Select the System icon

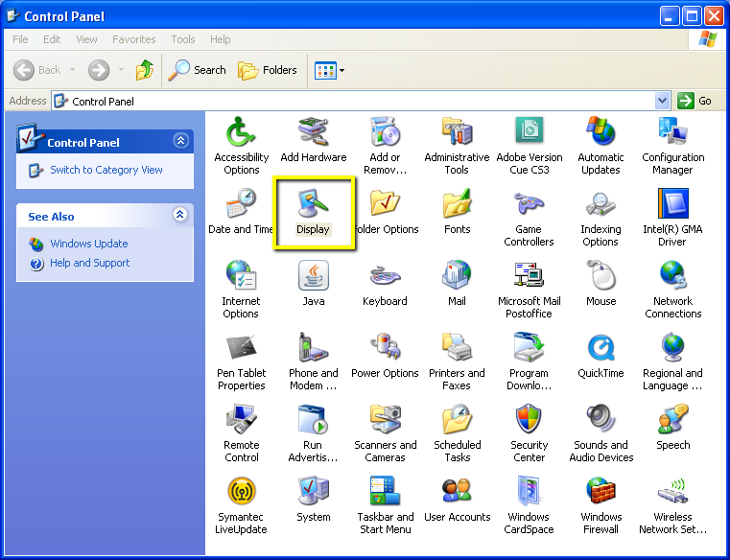pos(314,491)
